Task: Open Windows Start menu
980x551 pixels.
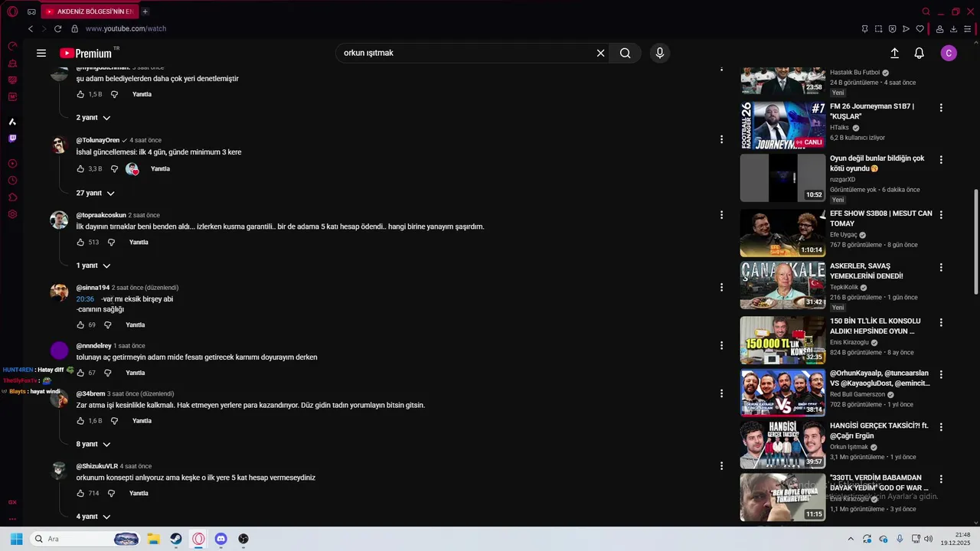Action: coord(16,539)
